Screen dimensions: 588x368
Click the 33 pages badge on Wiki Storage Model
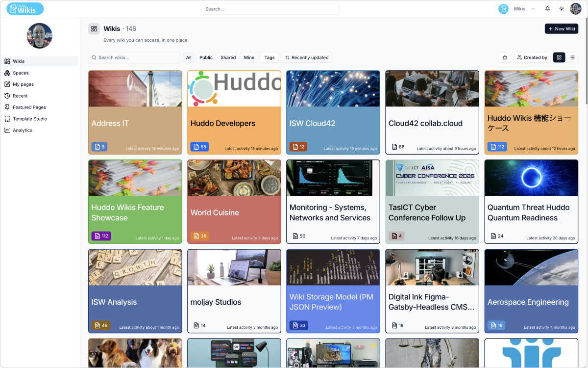point(299,325)
